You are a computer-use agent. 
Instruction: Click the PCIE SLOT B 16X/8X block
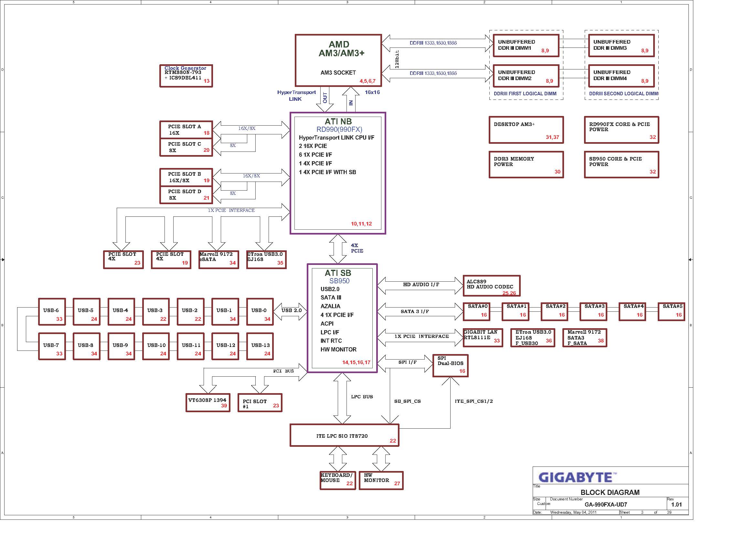[x=186, y=177]
